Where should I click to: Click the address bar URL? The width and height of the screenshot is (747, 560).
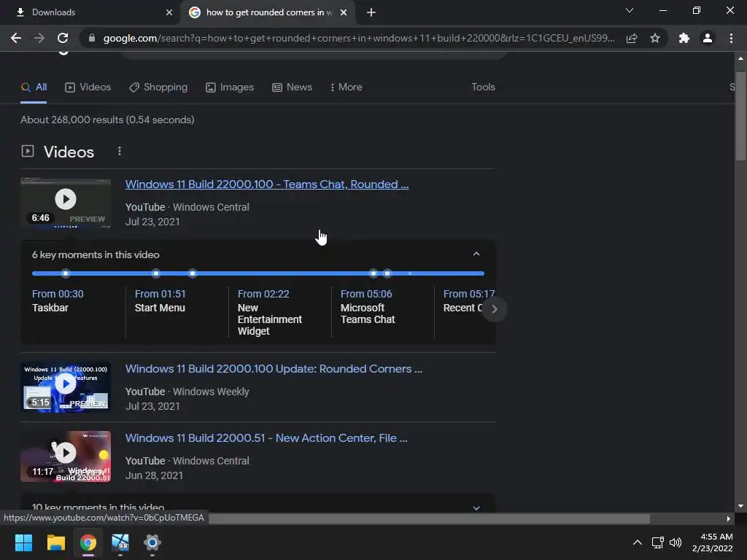359,38
